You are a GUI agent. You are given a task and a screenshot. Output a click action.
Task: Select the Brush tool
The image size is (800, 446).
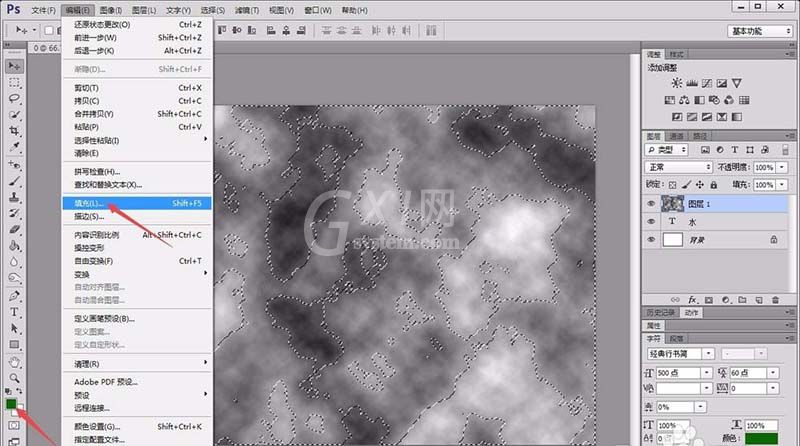14,181
